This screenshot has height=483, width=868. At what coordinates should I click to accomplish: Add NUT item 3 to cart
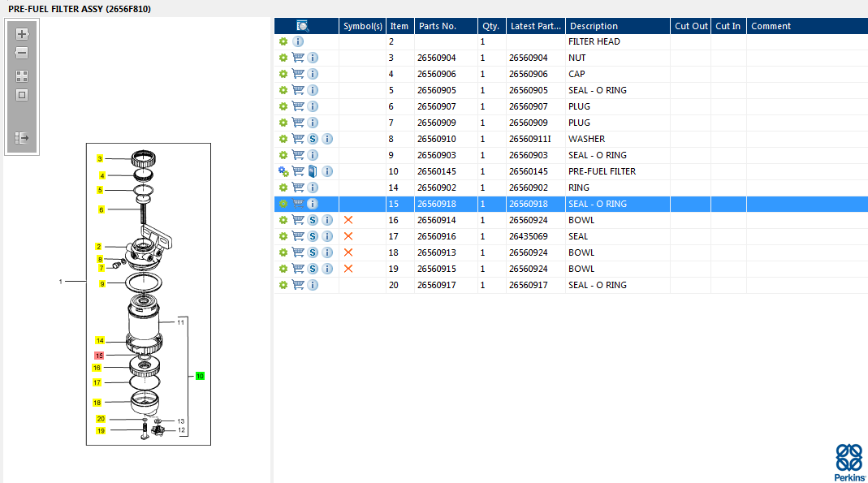[298, 58]
